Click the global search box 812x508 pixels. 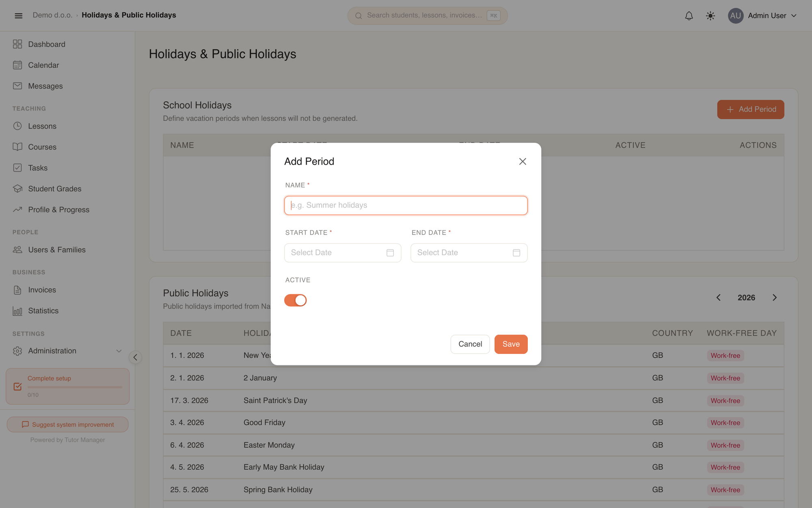428,15
